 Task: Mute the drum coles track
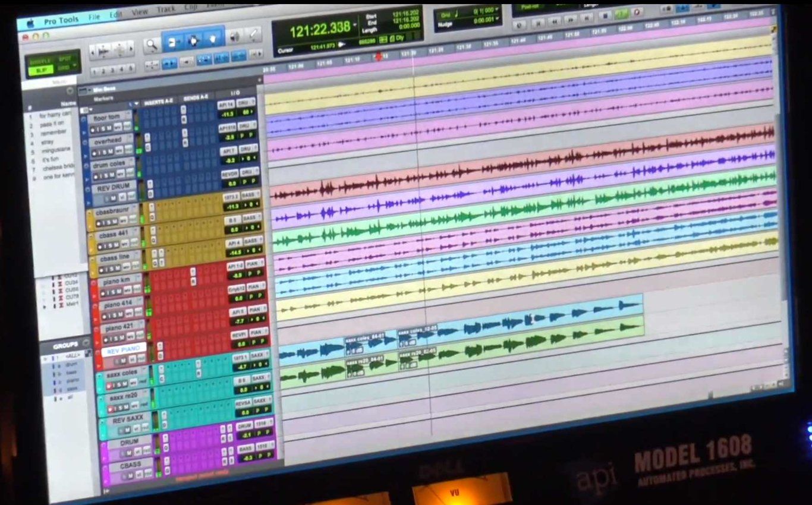[112, 174]
